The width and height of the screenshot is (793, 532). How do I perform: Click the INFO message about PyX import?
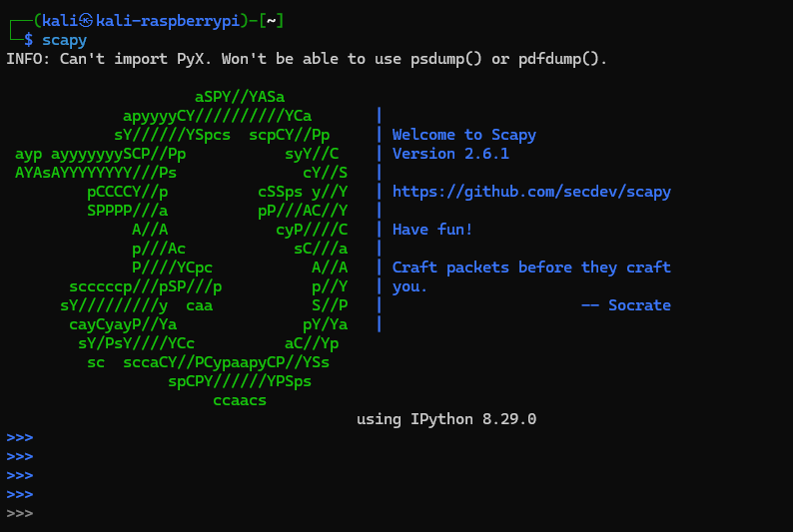(x=307, y=59)
